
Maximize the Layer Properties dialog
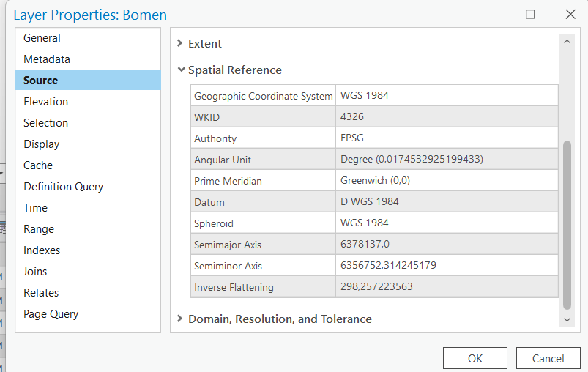pyautogui.click(x=531, y=15)
